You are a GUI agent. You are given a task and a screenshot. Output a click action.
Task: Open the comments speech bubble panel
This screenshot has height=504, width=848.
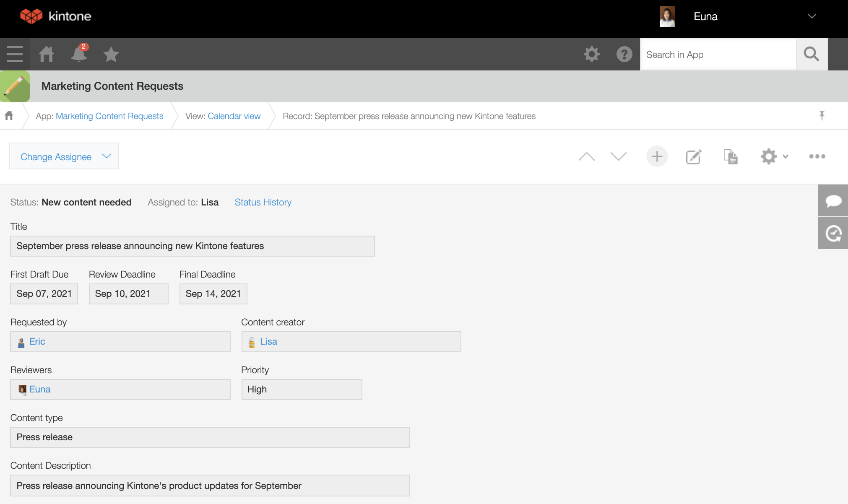pos(833,201)
